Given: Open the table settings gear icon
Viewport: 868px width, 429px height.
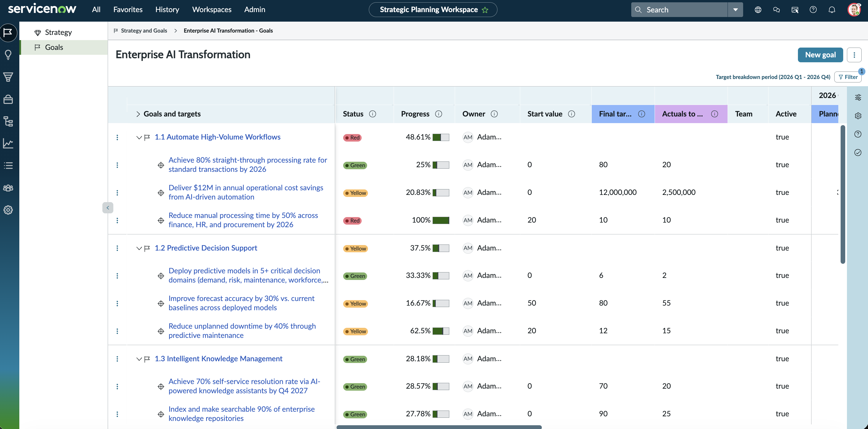Looking at the screenshot, I should [x=858, y=116].
